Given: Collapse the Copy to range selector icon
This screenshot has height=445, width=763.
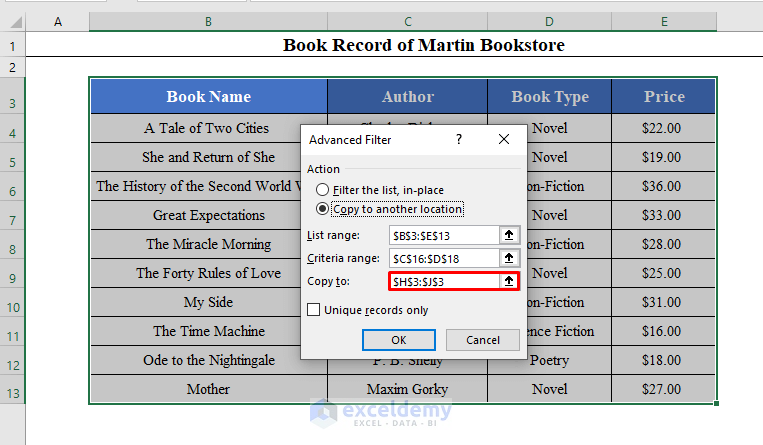Looking at the screenshot, I should coord(509,281).
